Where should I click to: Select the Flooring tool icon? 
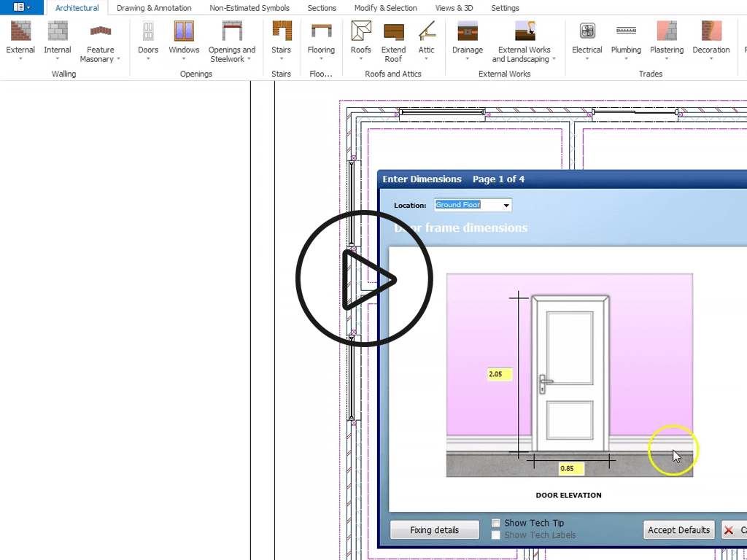point(321,31)
